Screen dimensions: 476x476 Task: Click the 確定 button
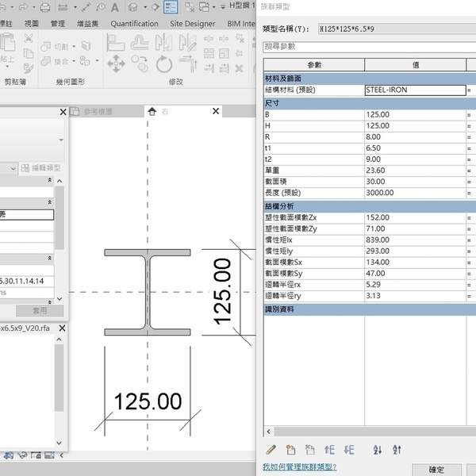click(x=436, y=470)
